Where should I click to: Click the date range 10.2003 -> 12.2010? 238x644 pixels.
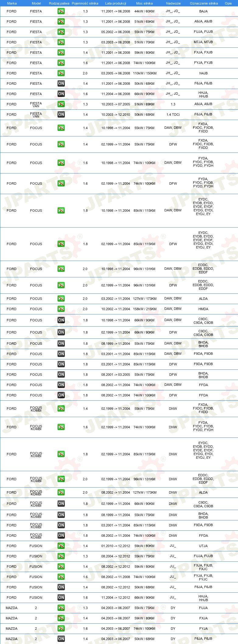(x=116, y=115)
